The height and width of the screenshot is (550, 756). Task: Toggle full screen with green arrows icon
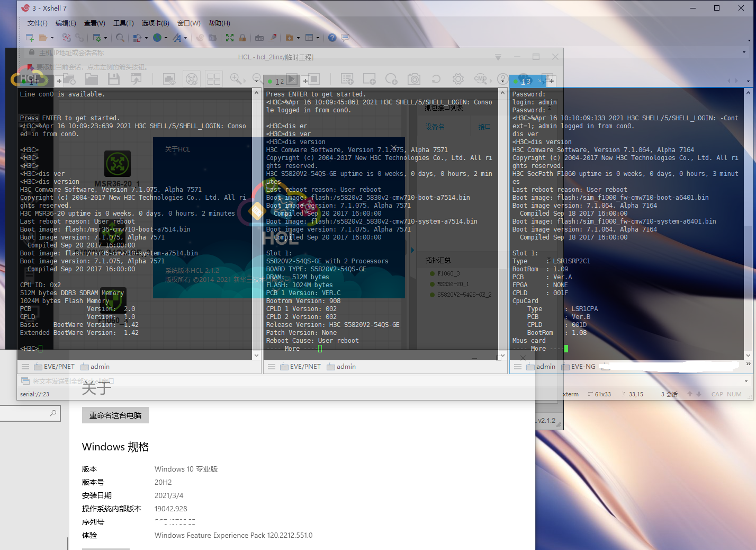click(230, 38)
